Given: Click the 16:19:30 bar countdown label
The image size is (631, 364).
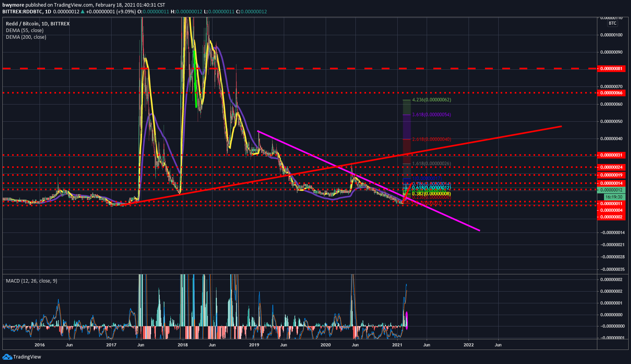Looking at the screenshot, I should coord(613,197).
